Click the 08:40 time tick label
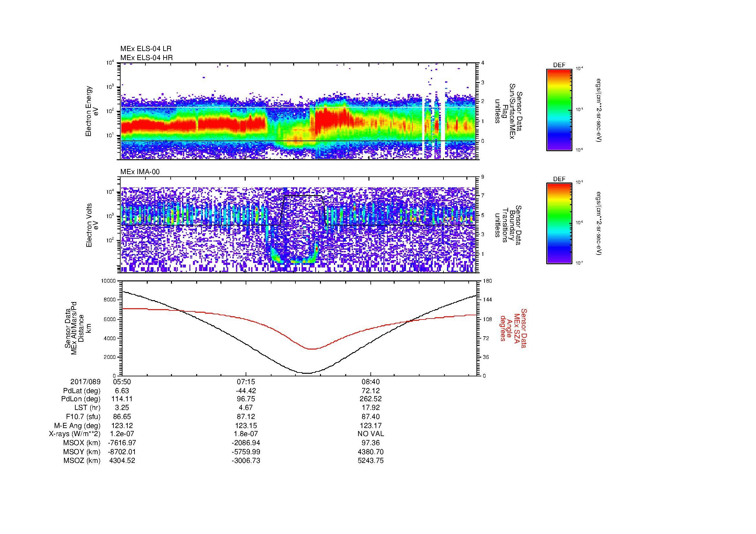Image resolution: width=756 pixels, height=534 pixels. (x=371, y=382)
